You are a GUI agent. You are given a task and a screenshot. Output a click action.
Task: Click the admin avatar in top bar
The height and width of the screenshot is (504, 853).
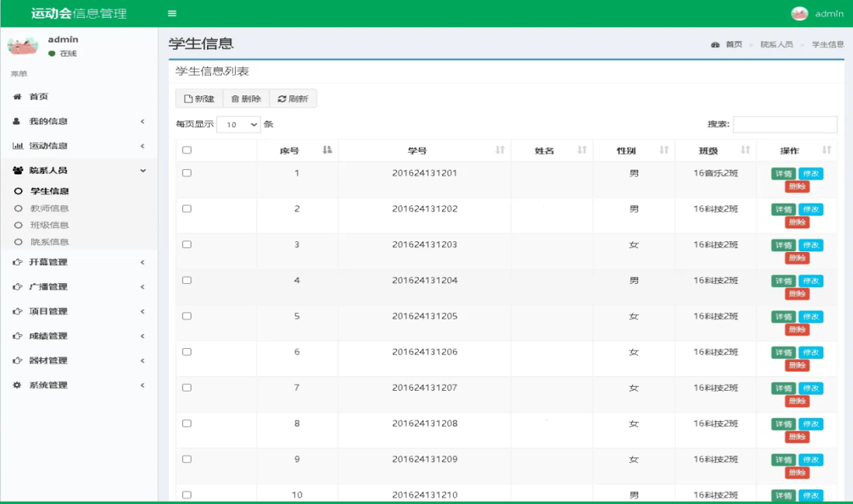click(799, 13)
